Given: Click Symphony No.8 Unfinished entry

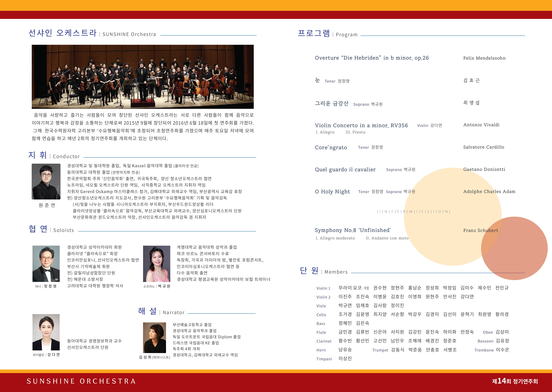Looking at the screenshot, I should [353, 230].
